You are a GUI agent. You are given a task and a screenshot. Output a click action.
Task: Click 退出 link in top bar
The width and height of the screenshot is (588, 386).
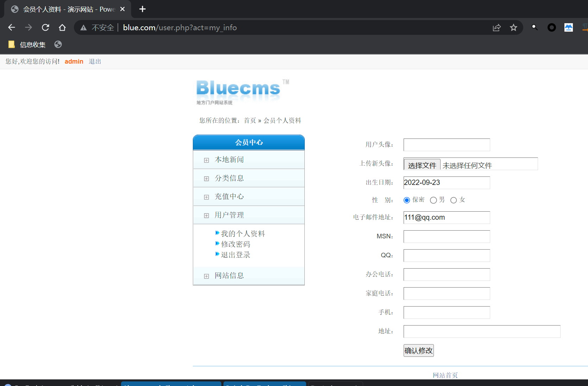coord(95,62)
